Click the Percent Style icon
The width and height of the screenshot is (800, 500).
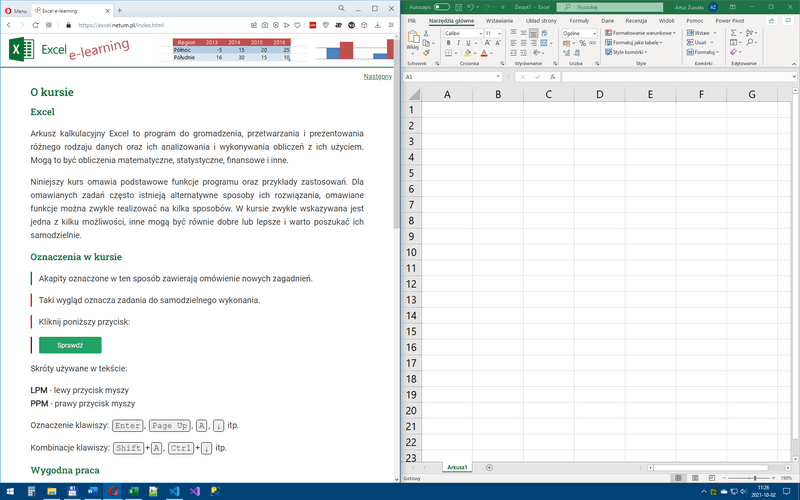583,43
